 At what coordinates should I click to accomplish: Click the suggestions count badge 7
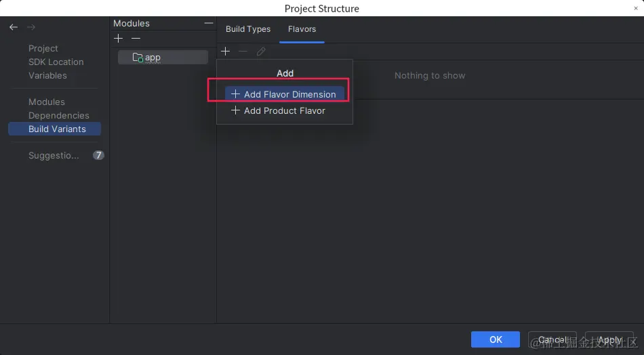[x=98, y=155]
